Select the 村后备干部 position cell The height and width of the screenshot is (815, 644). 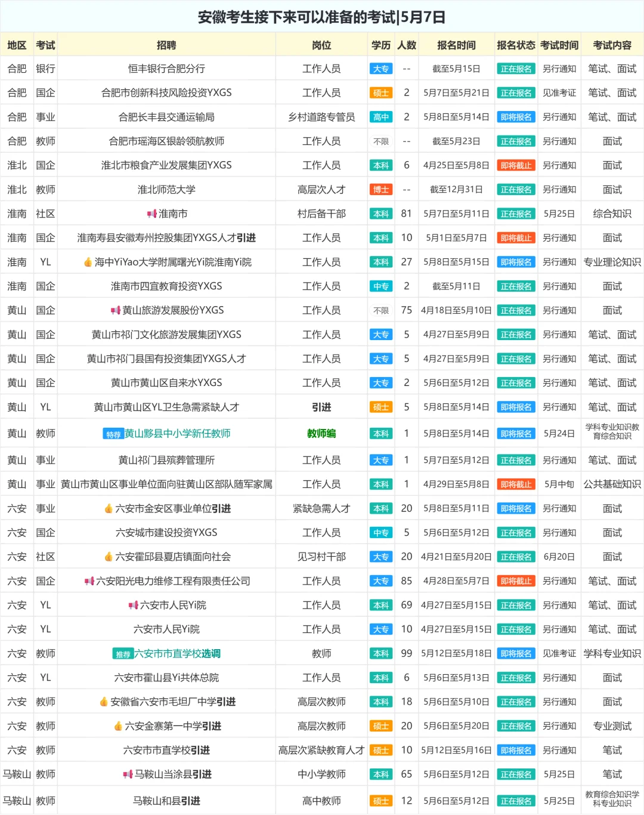coord(321,214)
